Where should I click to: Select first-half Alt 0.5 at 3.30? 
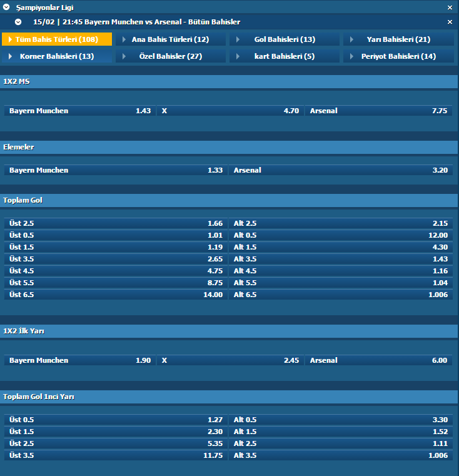pyautogui.click(x=341, y=420)
